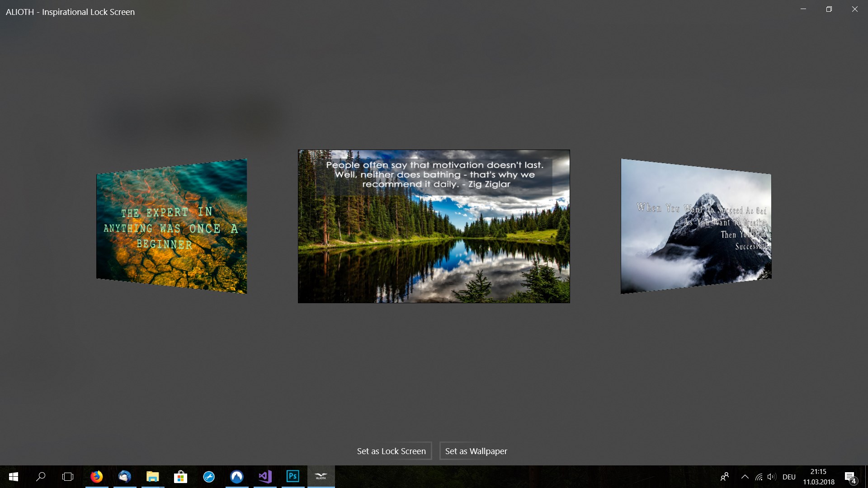Open File Explorer from taskbar
The width and height of the screenshot is (868, 488).
(x=153, y=477)
